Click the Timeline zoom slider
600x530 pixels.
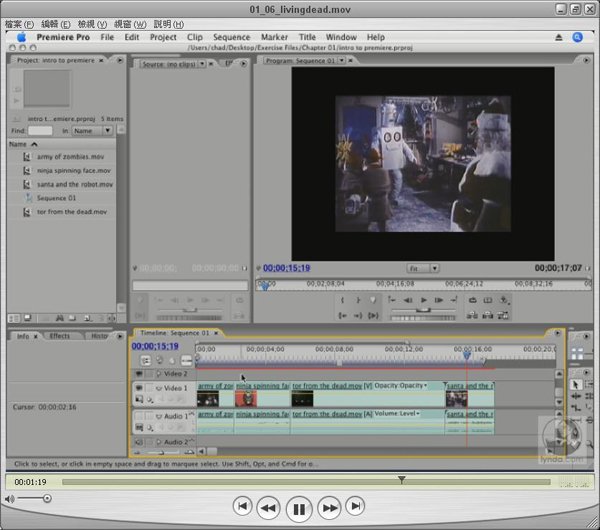pyautogui.click(x=163, y=452)
